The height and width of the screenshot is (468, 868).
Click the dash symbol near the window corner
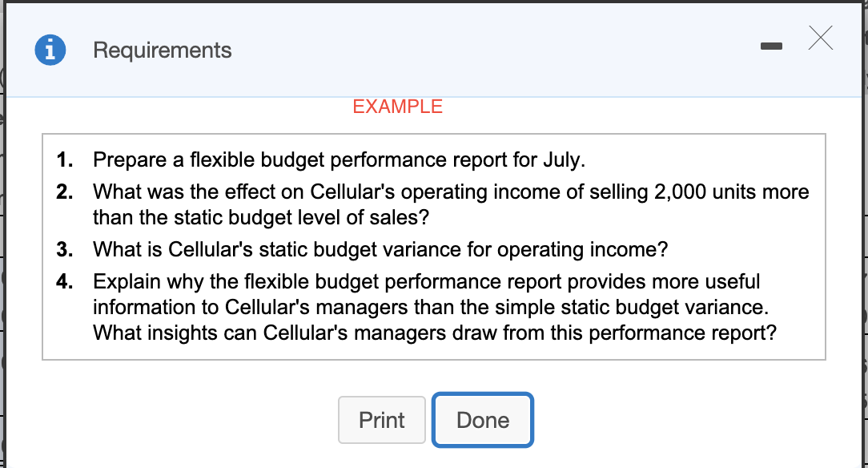click(771, 46)
